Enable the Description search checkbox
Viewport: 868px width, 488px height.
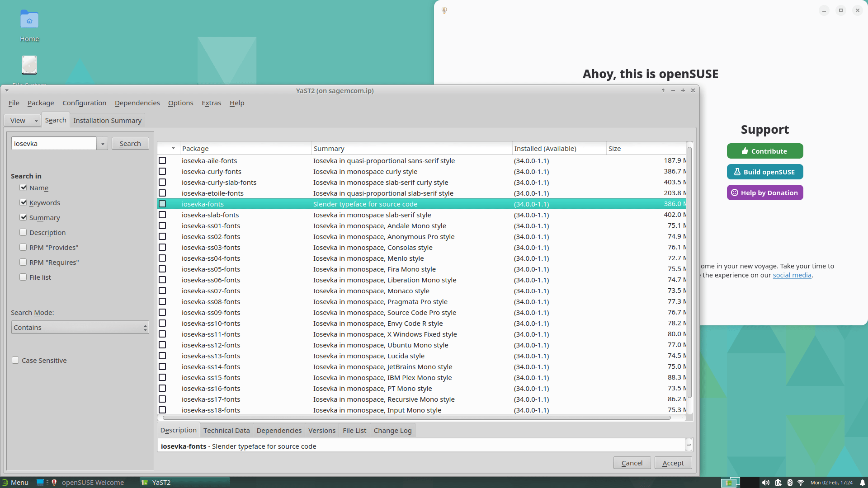point(23,232)
